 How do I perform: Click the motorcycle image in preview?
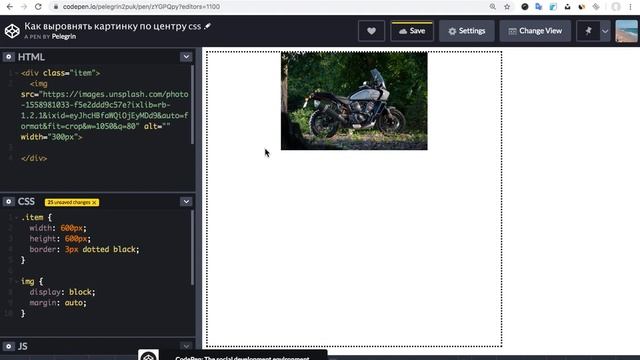[x=354, y=101]
